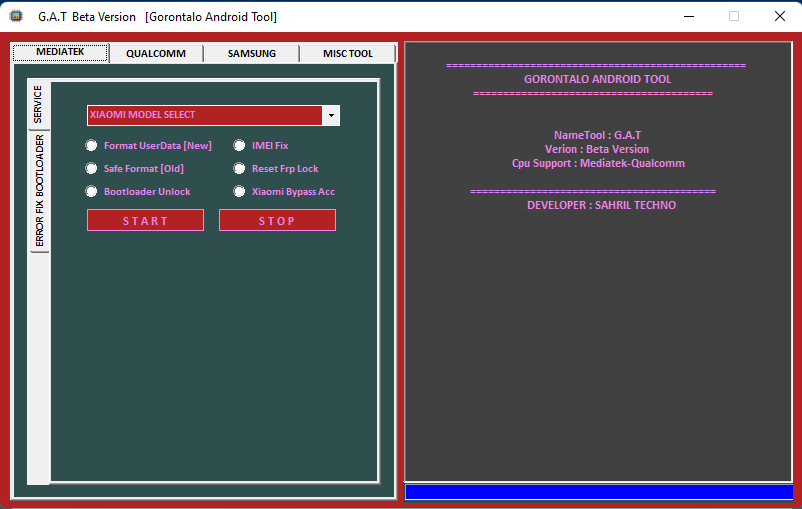The width and height of the screenshot is (802, 509).
Task: Expand the XIAOMI MODEL SELECT dropdown arrow
Action: tap(331, 116)
